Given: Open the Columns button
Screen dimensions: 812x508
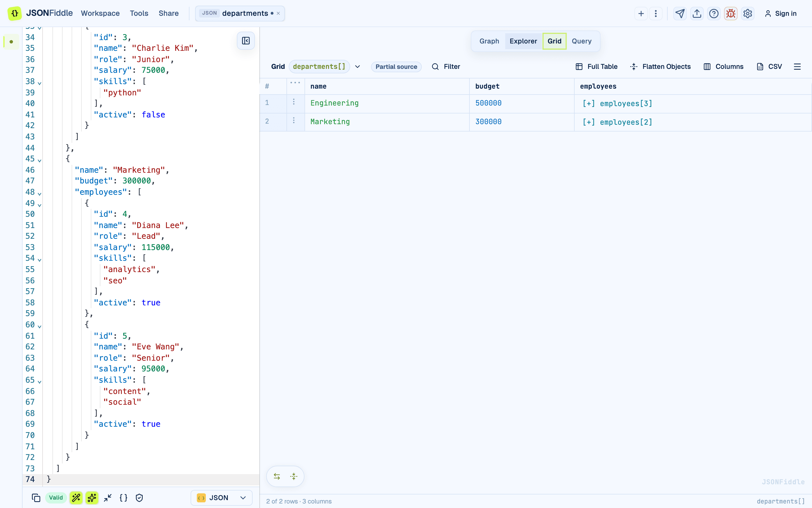Looking at the screenshot, I should [723, 67].
